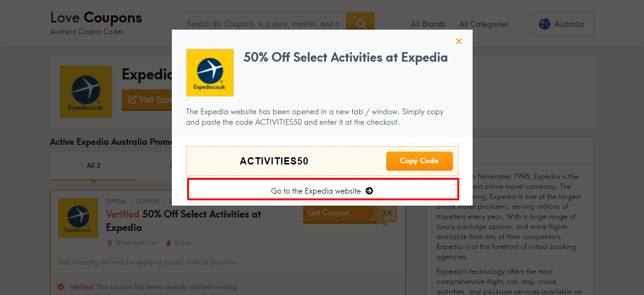Select the All 3 tab
This screenshot has width=644, height=295.
[94, 165]
